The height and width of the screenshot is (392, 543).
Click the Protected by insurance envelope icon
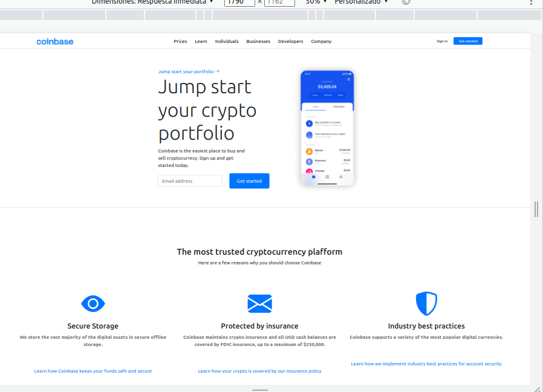[x=260, y=304]
